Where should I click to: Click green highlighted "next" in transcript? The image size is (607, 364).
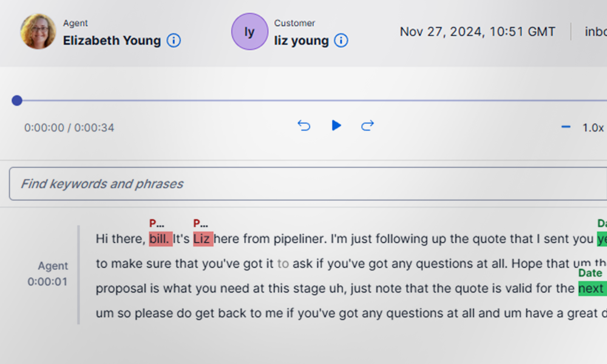[x=591, y=288]
